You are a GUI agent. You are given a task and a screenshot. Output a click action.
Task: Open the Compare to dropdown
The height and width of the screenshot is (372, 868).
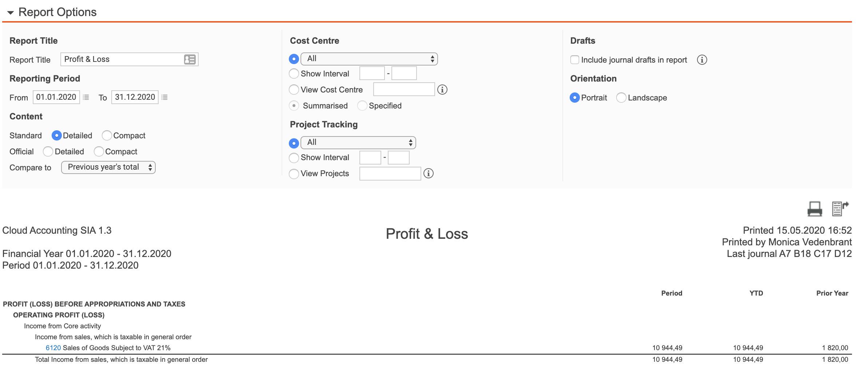tap(108, 167)
